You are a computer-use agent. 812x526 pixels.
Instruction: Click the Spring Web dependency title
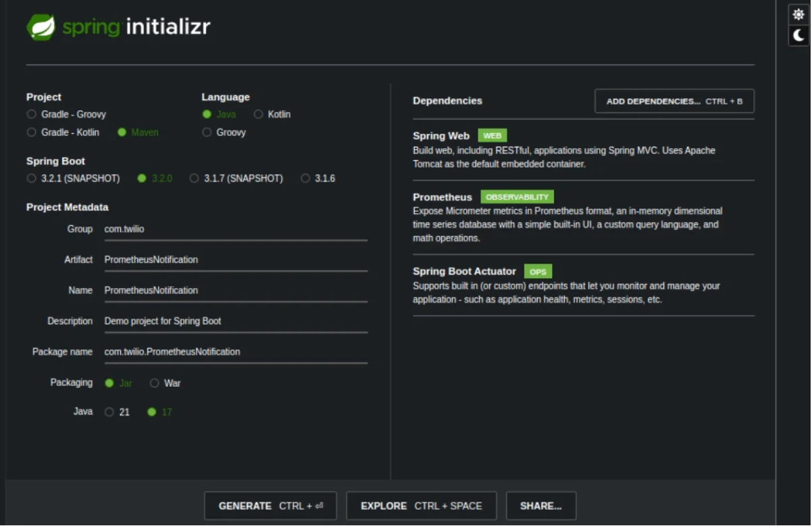coord(441,136)
